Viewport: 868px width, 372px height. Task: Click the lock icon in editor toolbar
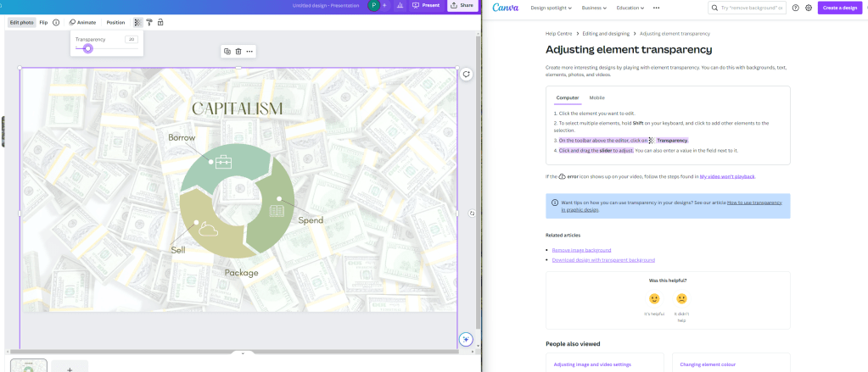coord(160,23)
